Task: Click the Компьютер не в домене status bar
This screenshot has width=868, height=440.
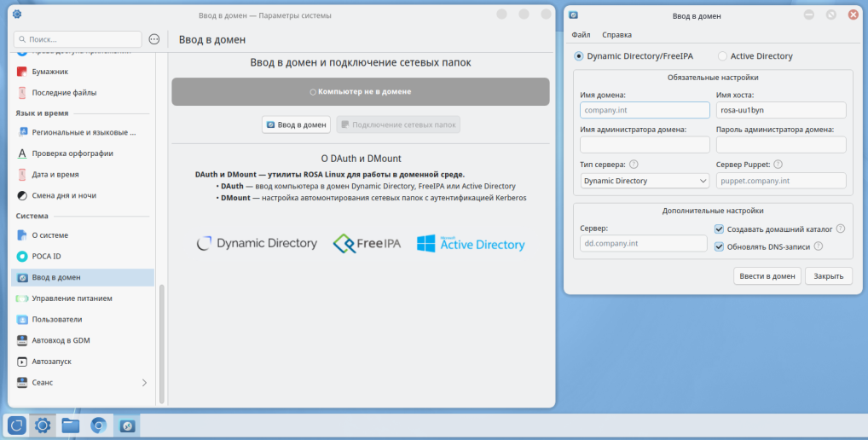Action: coord(361,91)
